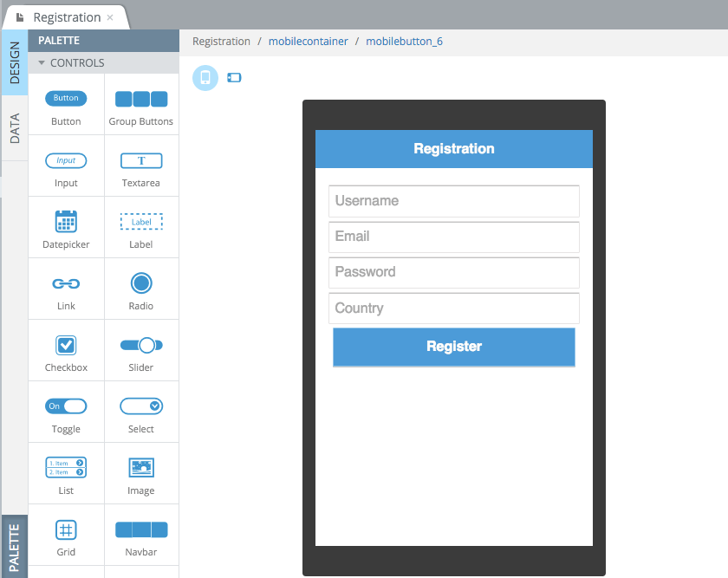
Task: Switch to portrait phone view icon
Action: 205,77
